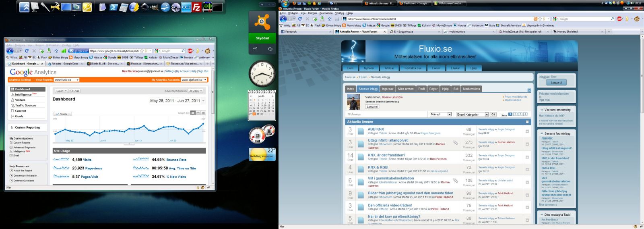Open the avast antivirus gadget icon

tap(262, 23)
